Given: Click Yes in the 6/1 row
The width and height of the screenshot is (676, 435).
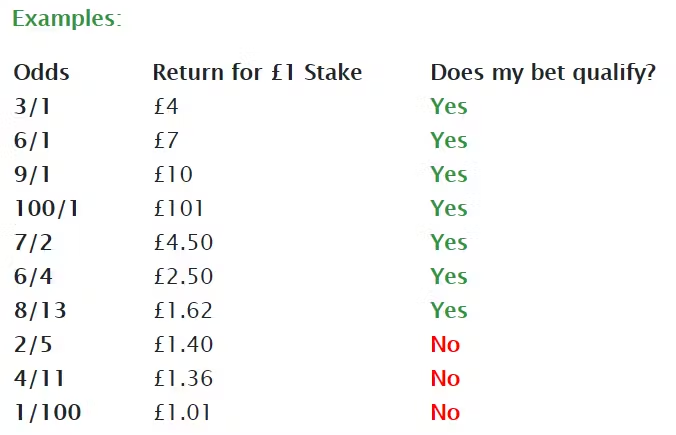Looking at the screenshot, I should pyautogui.click(x=449, y=141).
